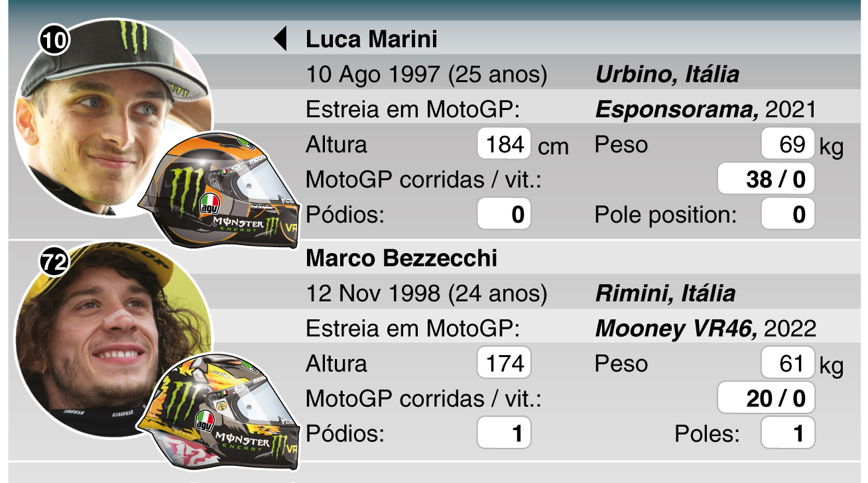The image size is (868, 483).
Task: Click Marini's Pódios value box
Action: point(504,214)
